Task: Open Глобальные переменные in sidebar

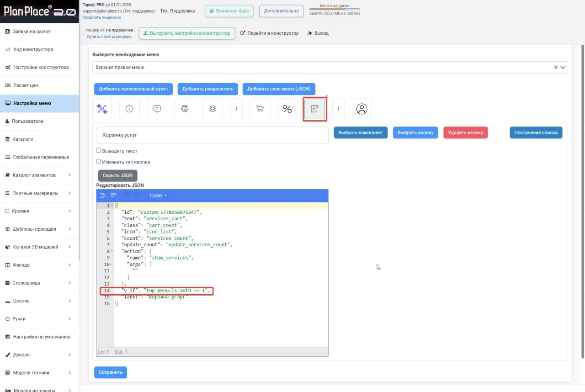Action: (x=39, y=157)
